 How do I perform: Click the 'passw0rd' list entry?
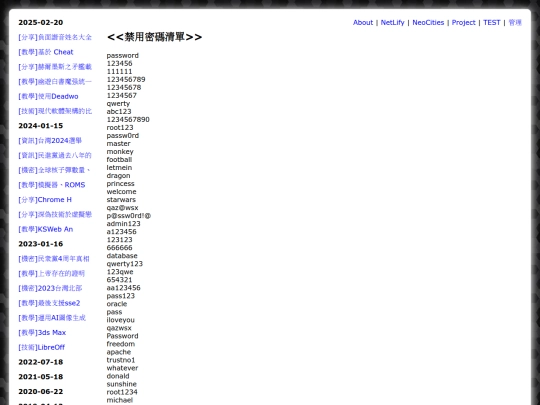123,136
